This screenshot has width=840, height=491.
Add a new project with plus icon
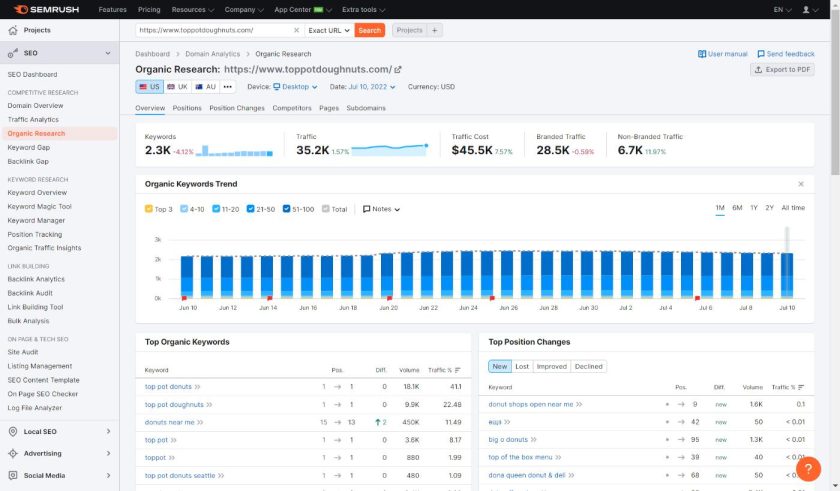(434, 31)
